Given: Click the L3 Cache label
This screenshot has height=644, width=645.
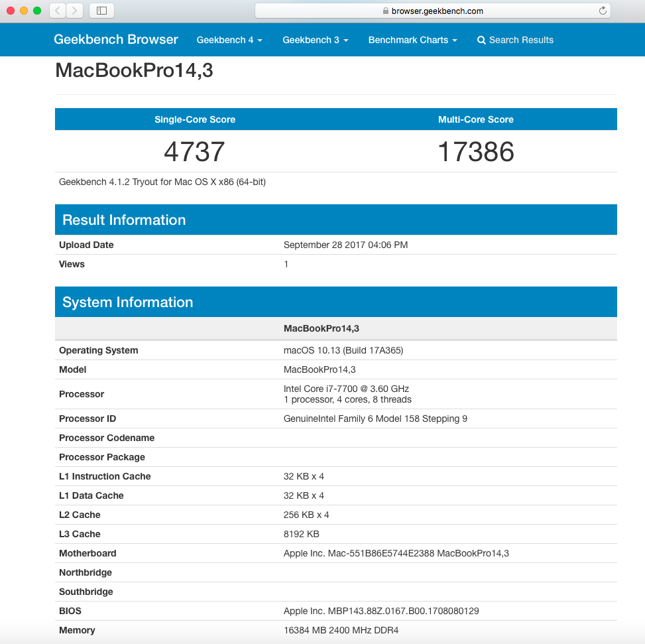Looking at the screenshot, I should [x=80, y=534].
